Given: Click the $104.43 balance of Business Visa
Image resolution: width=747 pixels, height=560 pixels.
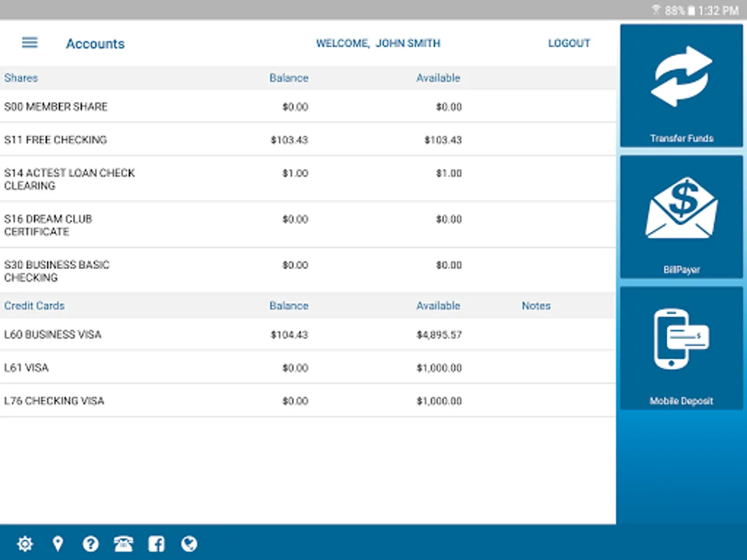Looking at the screenshot, I should tap(289, 335).
